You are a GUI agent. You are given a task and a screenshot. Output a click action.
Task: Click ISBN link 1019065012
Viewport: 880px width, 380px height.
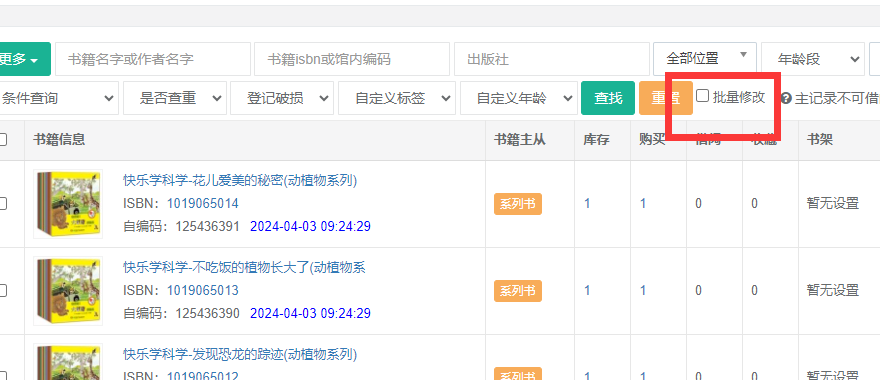coord(203,376)
